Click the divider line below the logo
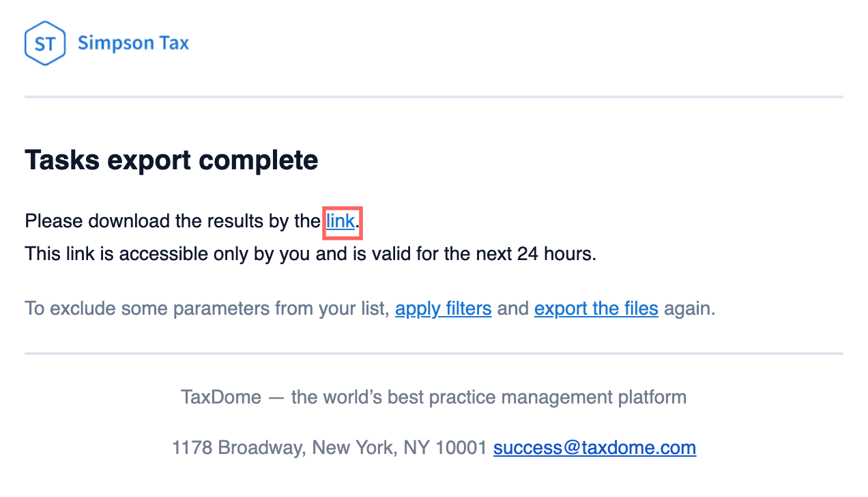Screen dimensions: 868x497 (x=434, y=97)
